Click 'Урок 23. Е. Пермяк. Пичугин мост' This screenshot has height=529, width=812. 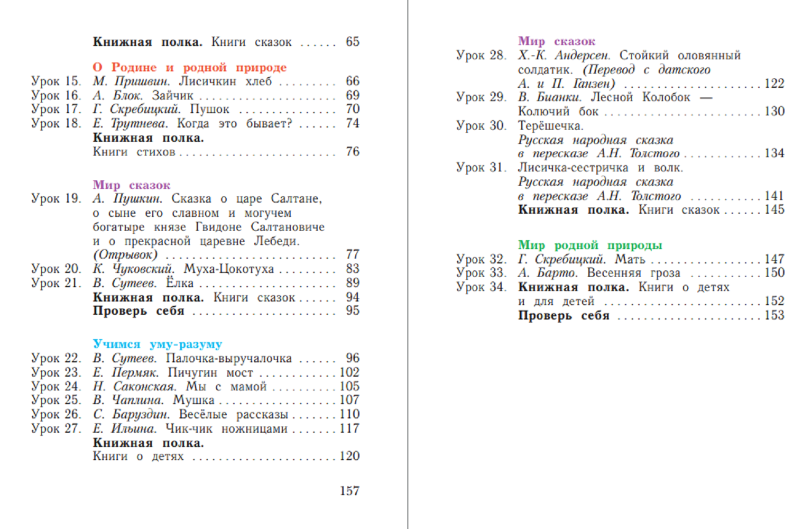195,372
